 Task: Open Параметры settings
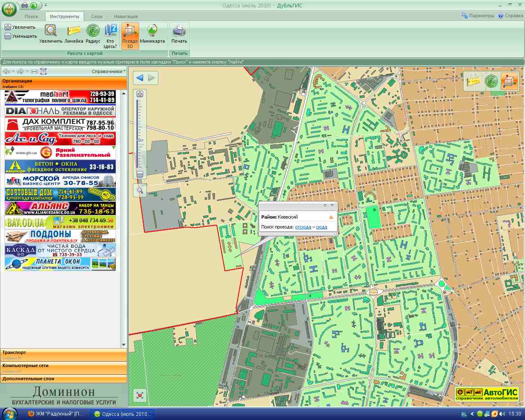pyautogui.click(x=478, y=16)
